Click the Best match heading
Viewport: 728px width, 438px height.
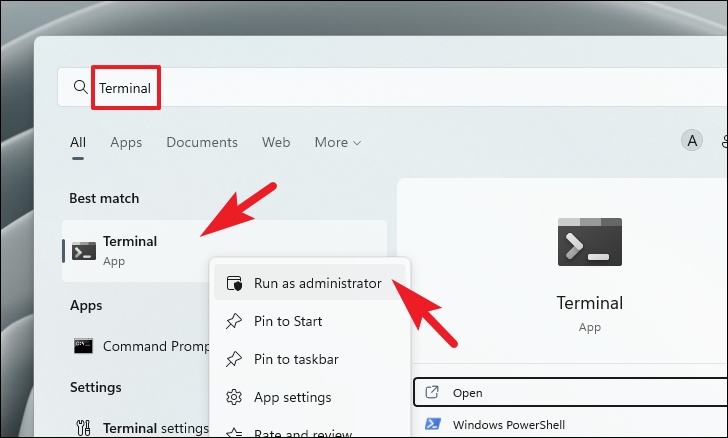point(104,198)
